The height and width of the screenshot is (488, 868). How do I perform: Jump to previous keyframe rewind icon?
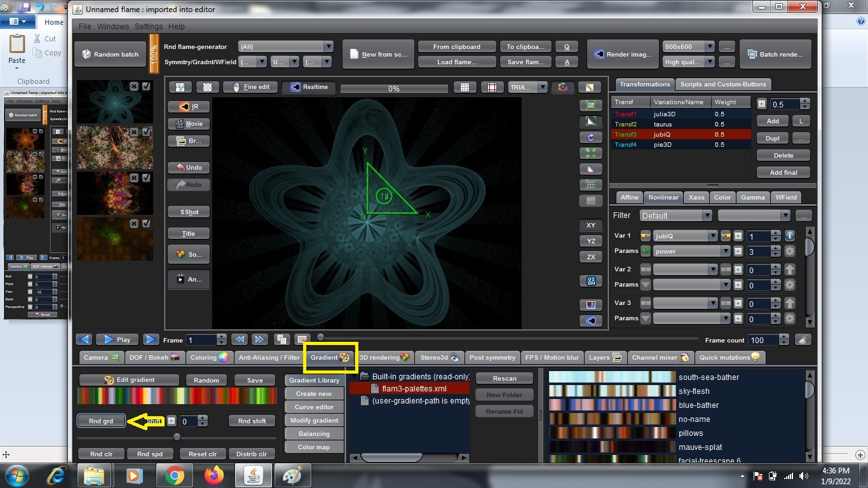239,339
